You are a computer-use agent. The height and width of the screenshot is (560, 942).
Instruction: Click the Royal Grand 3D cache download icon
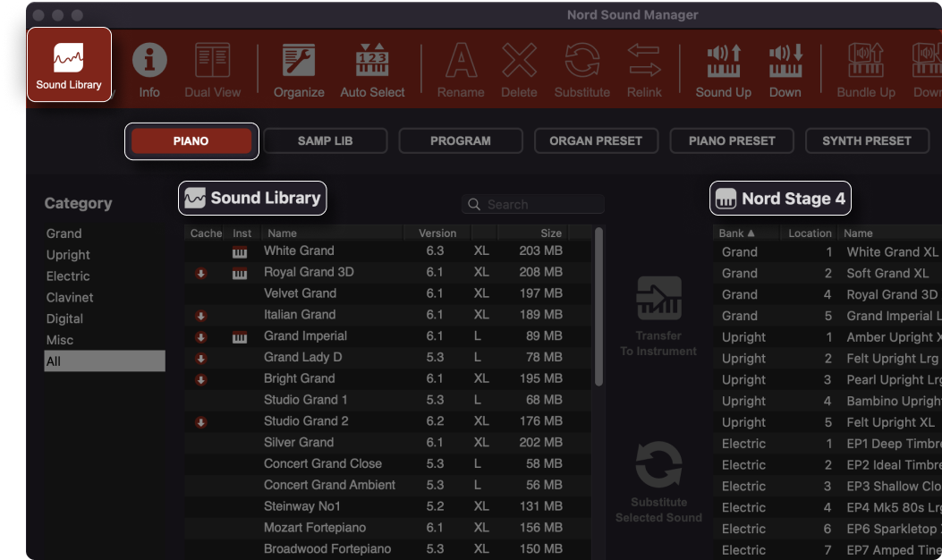point(201,274)
